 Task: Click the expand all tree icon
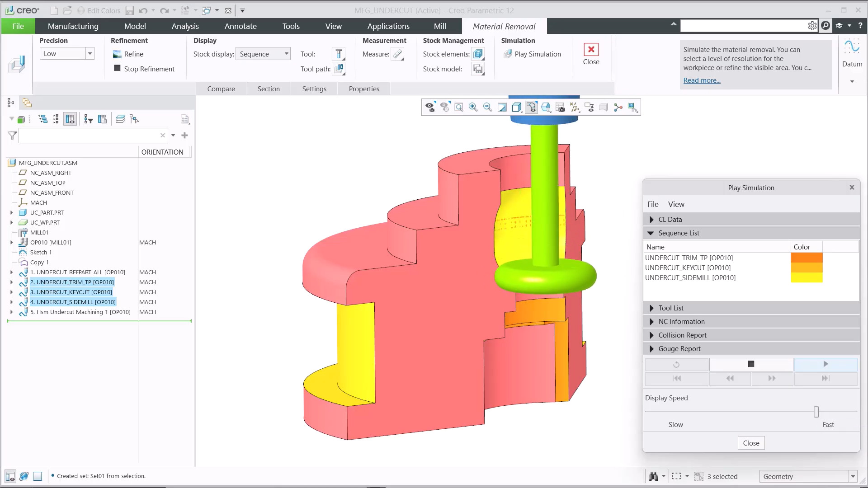pyautogui.click(x=43, y=119)
